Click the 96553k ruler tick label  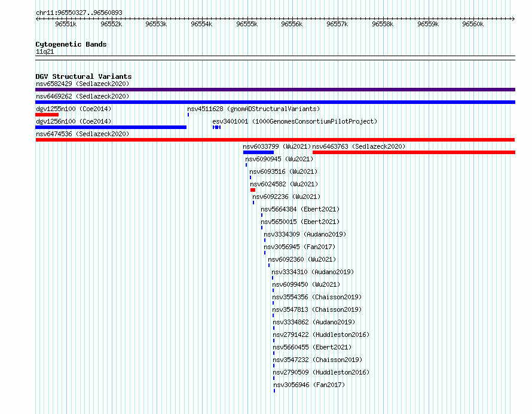click(x=156, y=24)
